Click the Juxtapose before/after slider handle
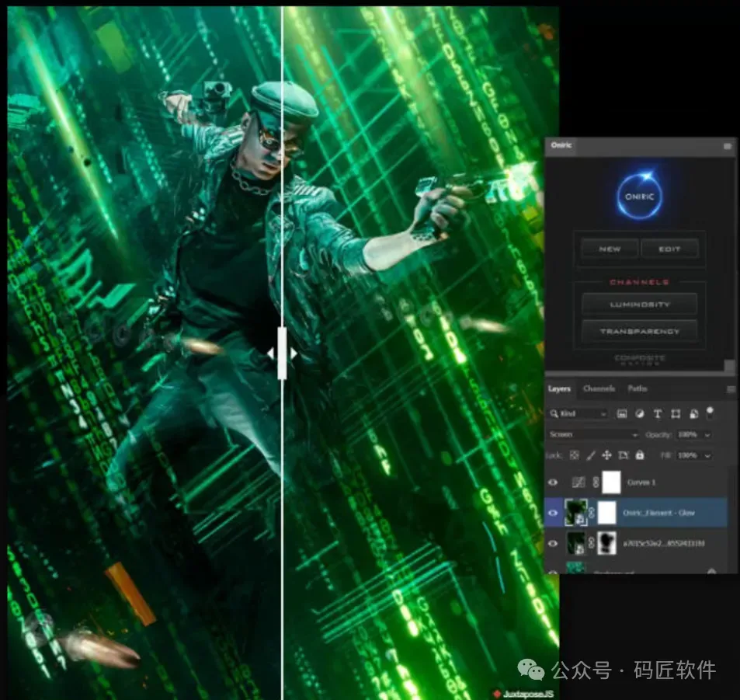The image size is (740, 700). click(282, 353)
